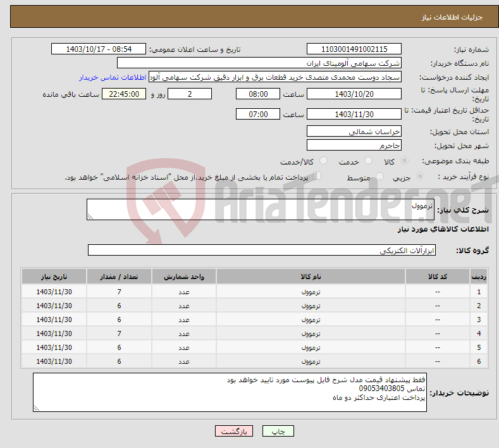Select the خدمت radio button
499x448 pixels.
[x=368, y=161]
